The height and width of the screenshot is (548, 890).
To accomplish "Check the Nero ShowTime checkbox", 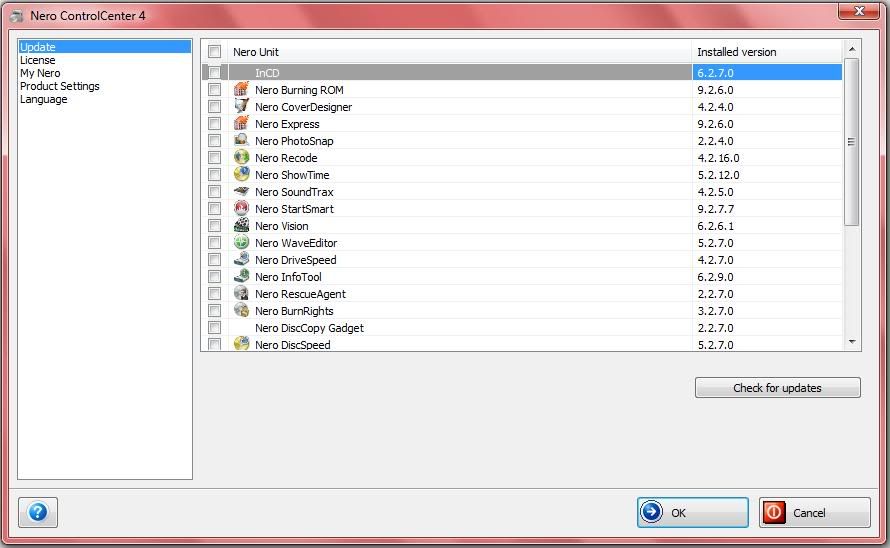I will pyautogui.click(x=214, y=175).
